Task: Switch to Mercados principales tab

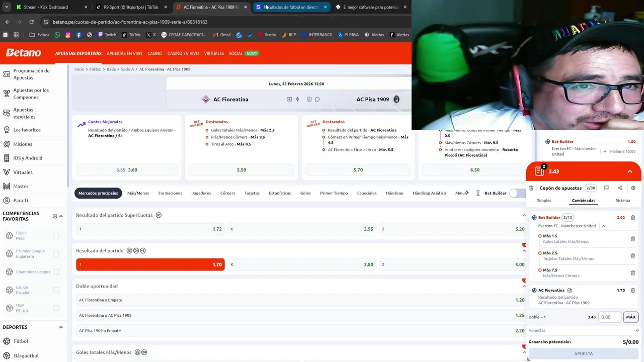Action: coord(98,193)
